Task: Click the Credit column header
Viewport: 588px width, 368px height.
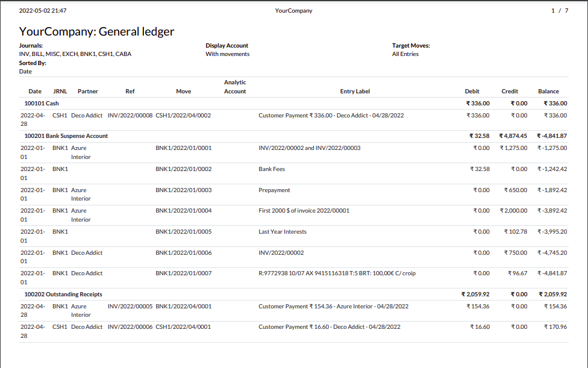Action: [510, 92]
